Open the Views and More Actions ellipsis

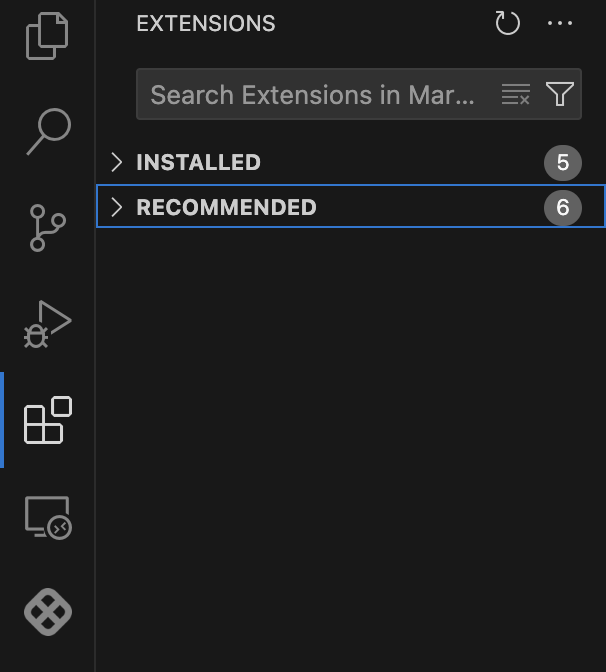point(561,23)
